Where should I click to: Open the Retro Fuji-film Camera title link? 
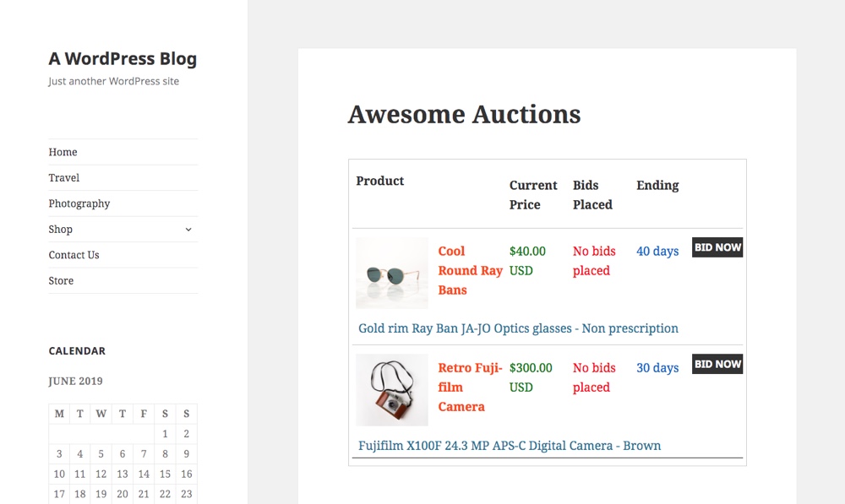click(x=470, y=387)
